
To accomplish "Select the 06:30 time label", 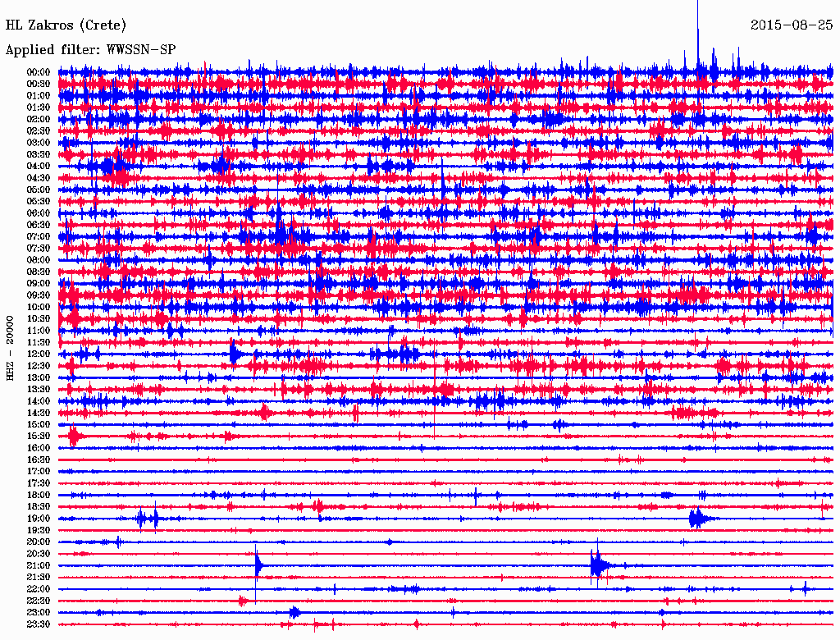I will [x=39, y=225].
